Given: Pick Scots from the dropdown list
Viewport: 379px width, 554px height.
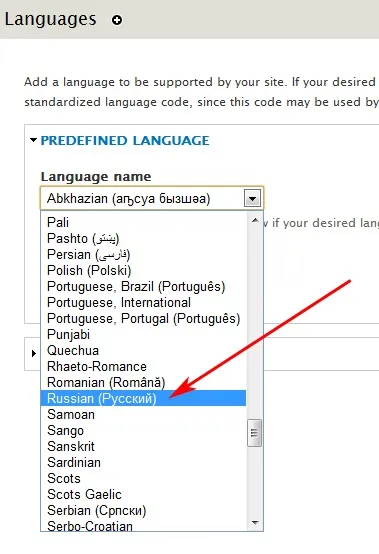Looking at the screenshot, I should (x=143, y=479).
